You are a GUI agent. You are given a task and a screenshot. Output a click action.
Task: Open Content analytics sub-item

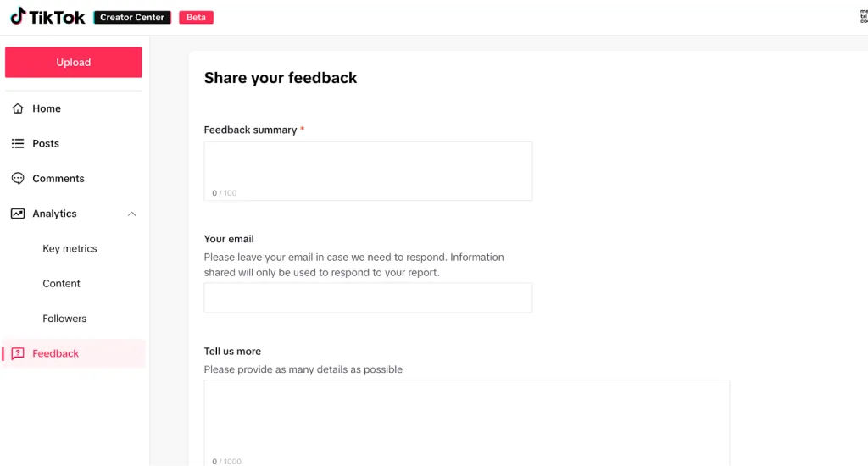click(61, 283)
